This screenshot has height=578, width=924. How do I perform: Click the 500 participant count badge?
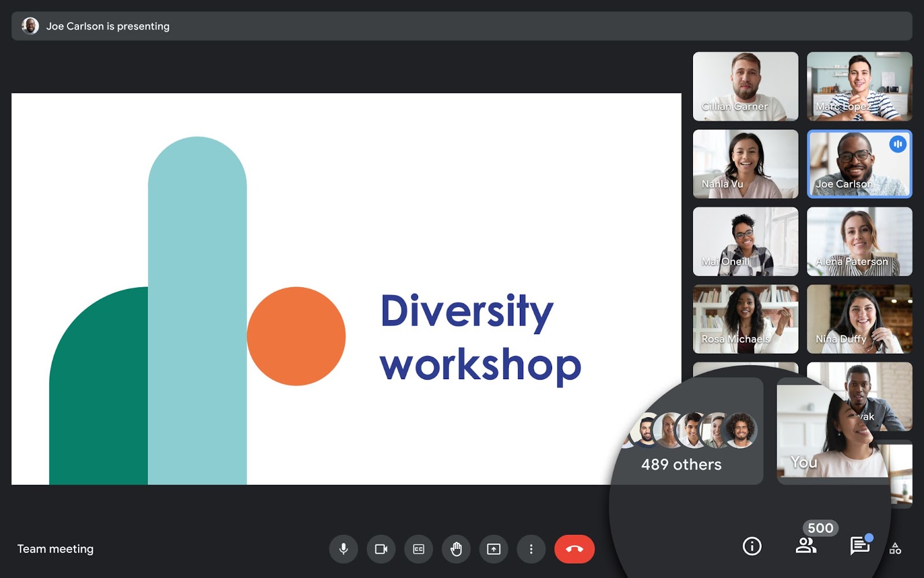(821, 528)
